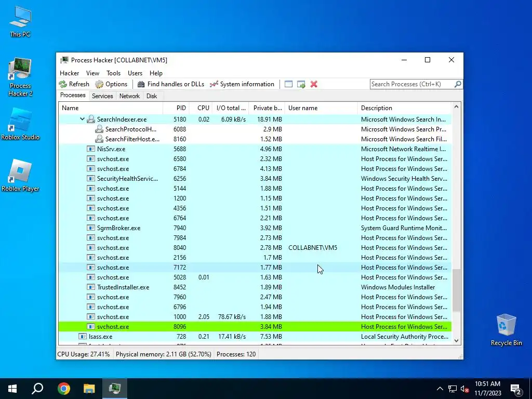Viewport: 532px width, 399px height.
Task: Select This PC desktop icon
Action: coord(20,22)
